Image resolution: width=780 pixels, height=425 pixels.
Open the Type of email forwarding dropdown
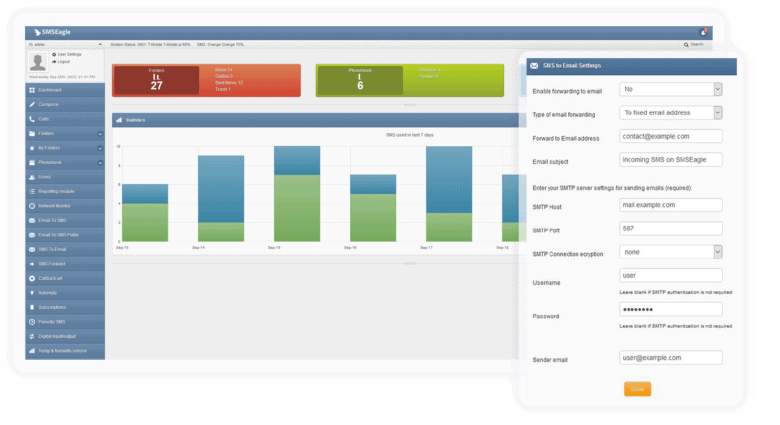670,113
